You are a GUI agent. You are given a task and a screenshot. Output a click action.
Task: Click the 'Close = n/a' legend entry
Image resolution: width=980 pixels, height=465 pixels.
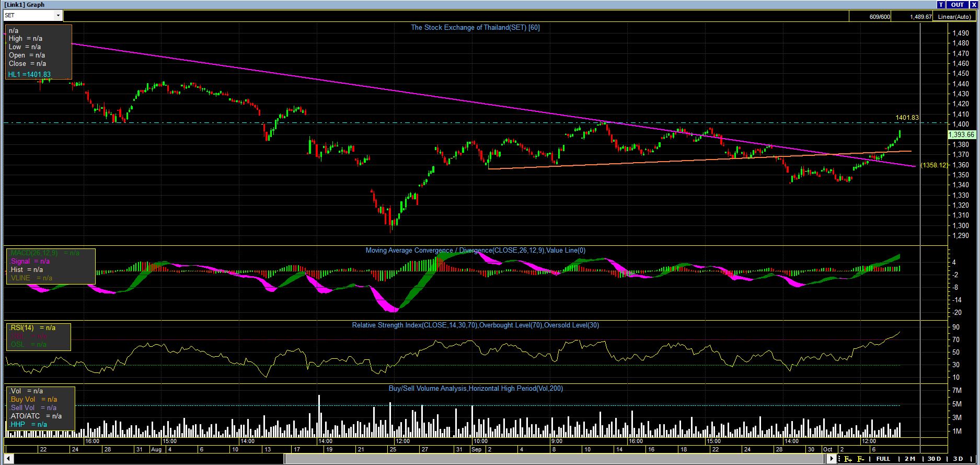pos(27,64)
